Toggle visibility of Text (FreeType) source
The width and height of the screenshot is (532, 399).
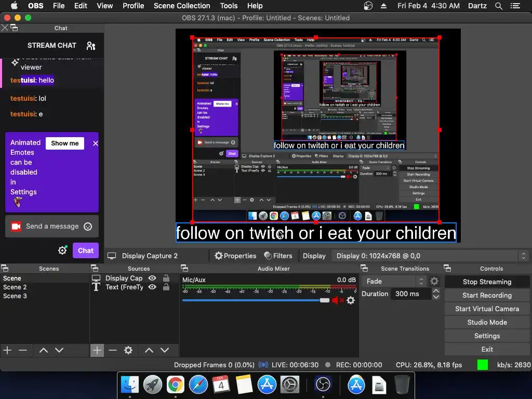point(152,287)
